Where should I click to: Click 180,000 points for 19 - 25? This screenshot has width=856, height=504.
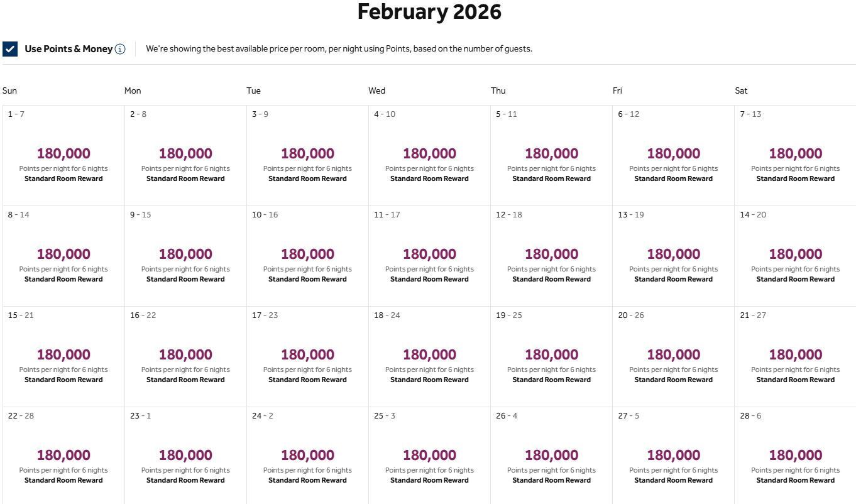[x=551, y=354]
